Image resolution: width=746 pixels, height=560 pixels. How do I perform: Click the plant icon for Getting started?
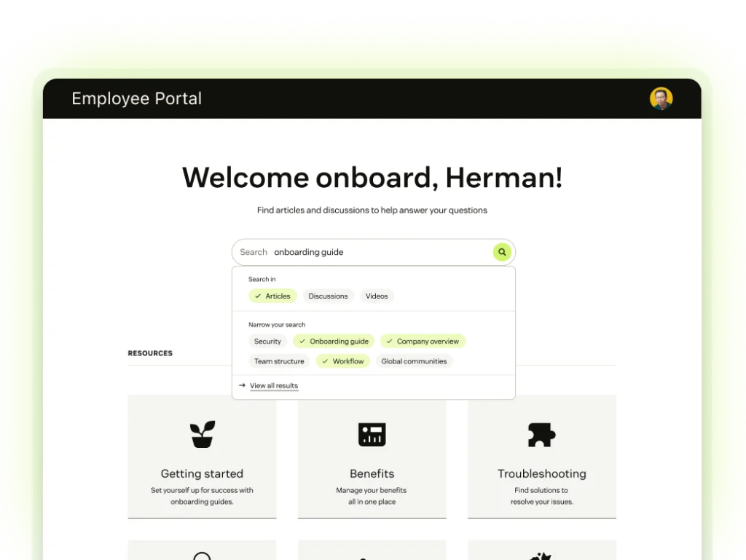tap(202, 434)
